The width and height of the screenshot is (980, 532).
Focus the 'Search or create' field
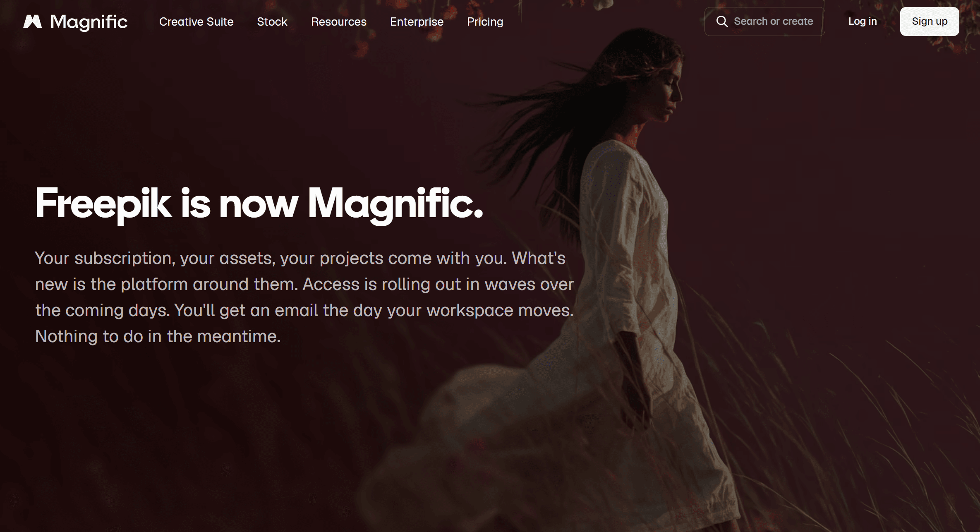764,22
